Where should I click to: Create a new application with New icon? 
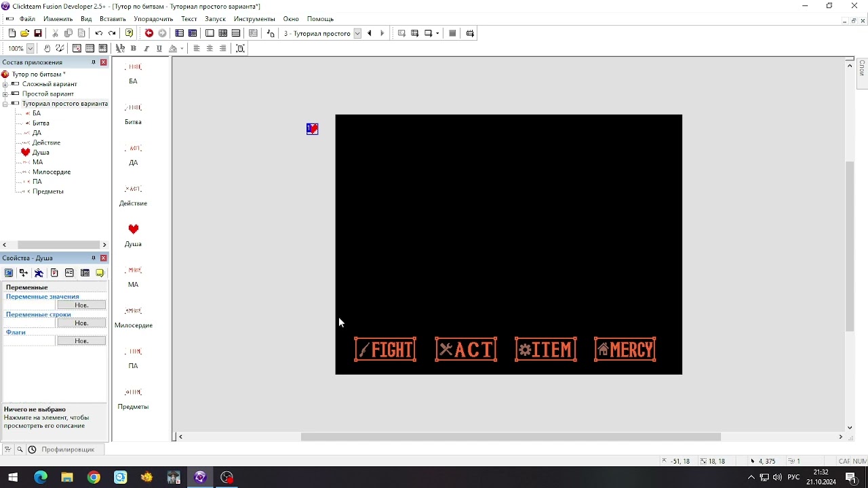point(12,33)
